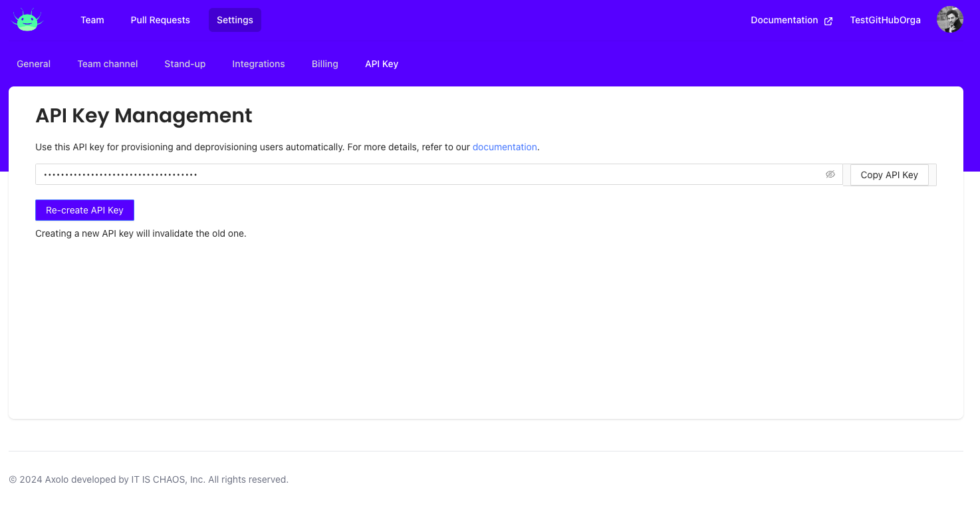This screenshot has width=980, height=518.
Task: Open Pull Requests in the top navigation
Action: (x=160, y=20)
